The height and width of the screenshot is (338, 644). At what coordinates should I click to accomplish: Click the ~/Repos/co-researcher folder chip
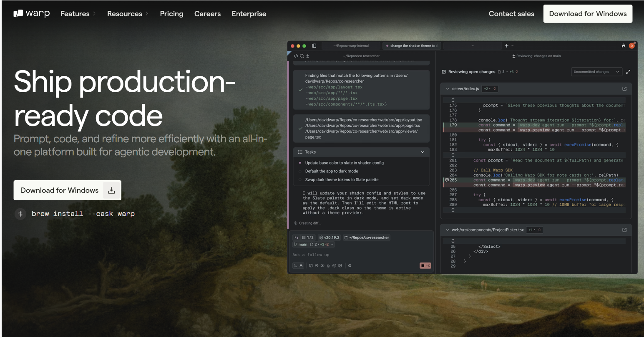tap(367, 237)
